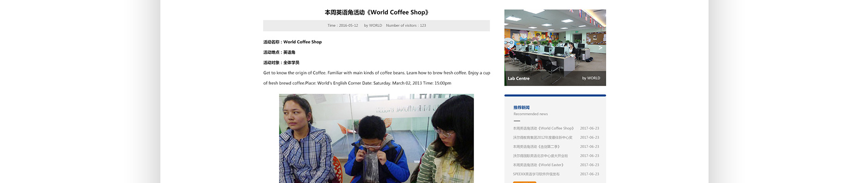868x183 pixels.
Task: Click the 'by WORLD' author text in article info bar
Action: pyautogui.click(x=373, y=26)
